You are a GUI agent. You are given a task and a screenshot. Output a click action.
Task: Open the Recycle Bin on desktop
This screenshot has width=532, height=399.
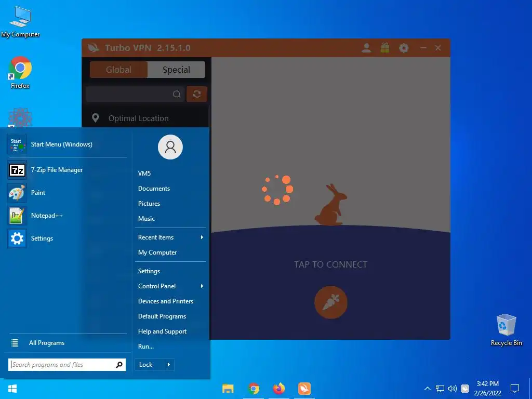pyautogui.click(x=506, y=330)
